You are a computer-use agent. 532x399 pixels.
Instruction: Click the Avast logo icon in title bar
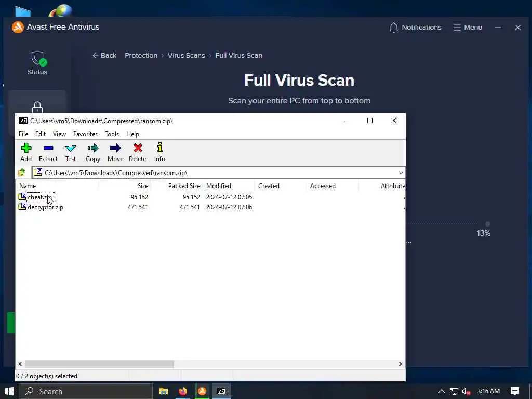(18, 27)
